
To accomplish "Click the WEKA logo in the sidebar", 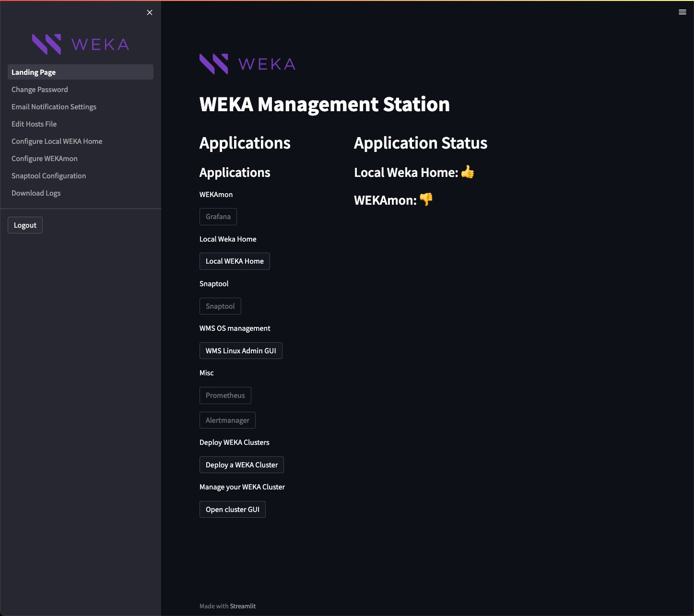I will (81, 45).
